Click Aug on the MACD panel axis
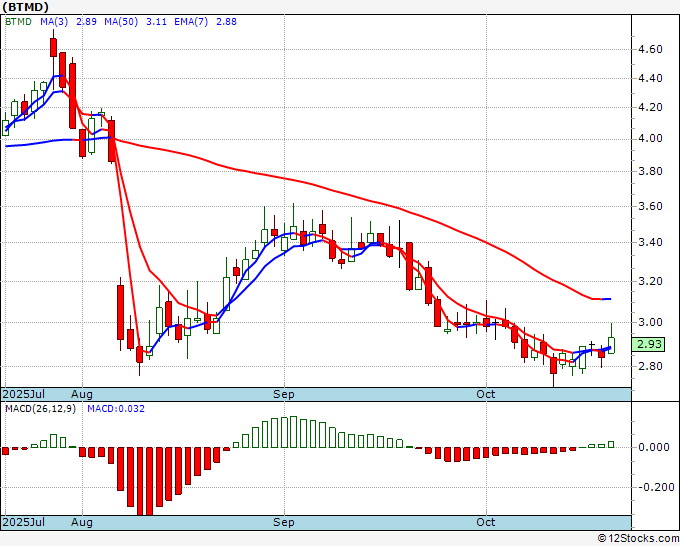This screenshot has width=680, height=546. click(x=82, y=522)
